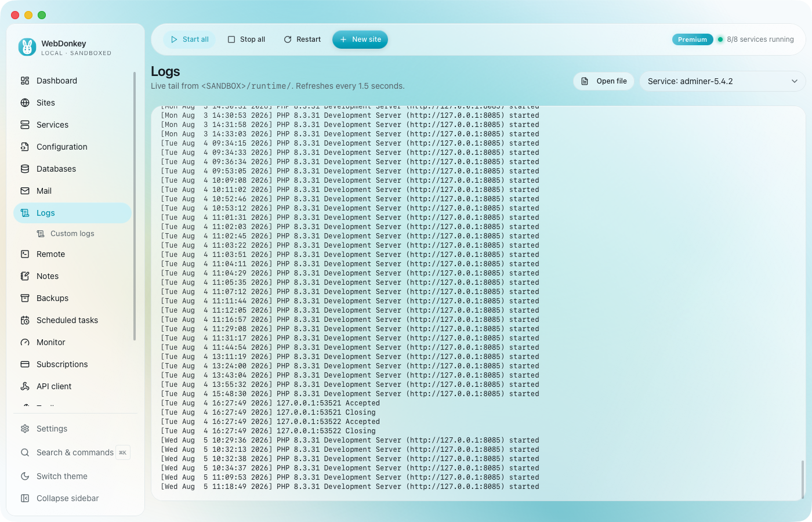
Task: Click the Subscriptions card icon
Action: tap(25, 364)
